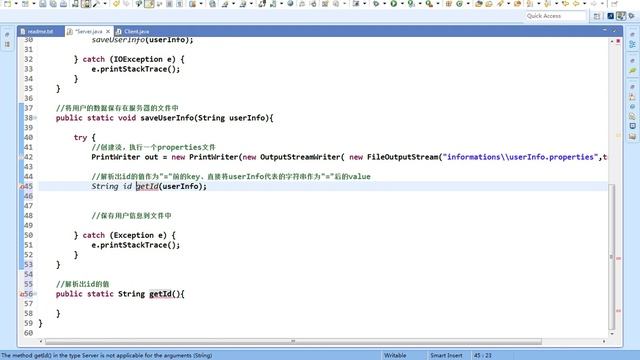Click in the Quick Access search field
Viewport: 640px width, 360px height.
point(556,16)
